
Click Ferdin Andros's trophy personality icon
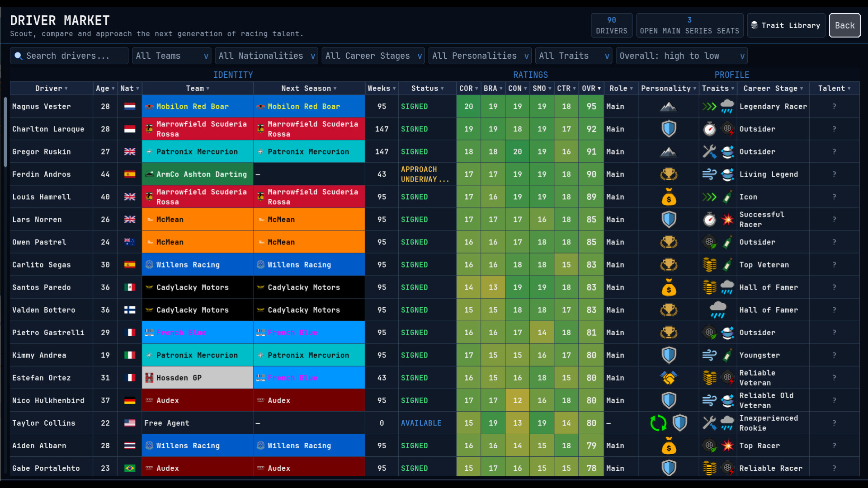point(669,174)
